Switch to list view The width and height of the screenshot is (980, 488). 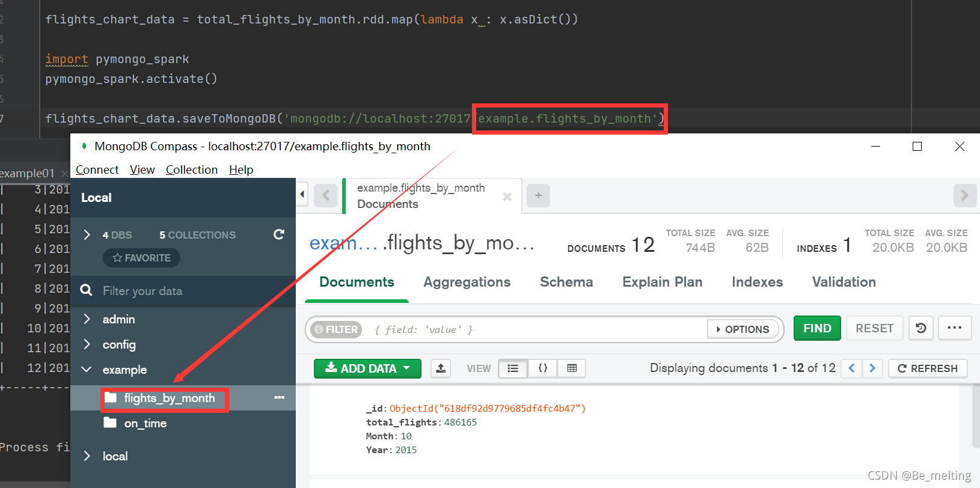click(513, 368)
